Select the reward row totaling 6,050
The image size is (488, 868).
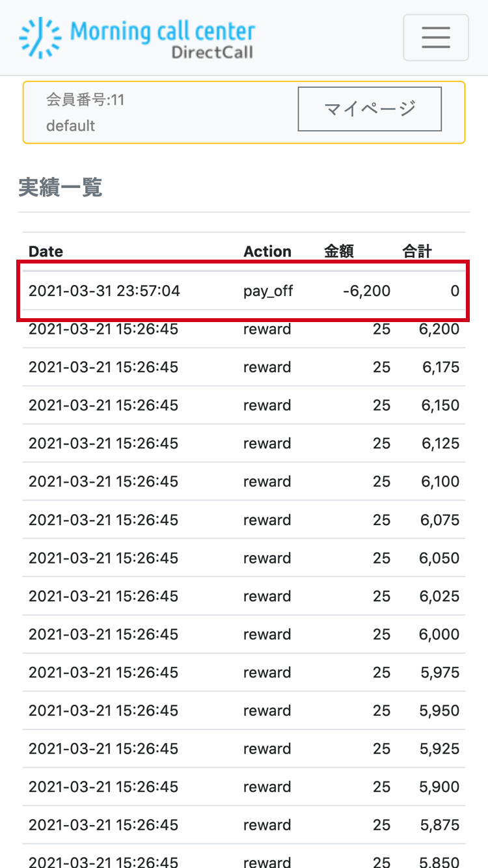(244, 558)
